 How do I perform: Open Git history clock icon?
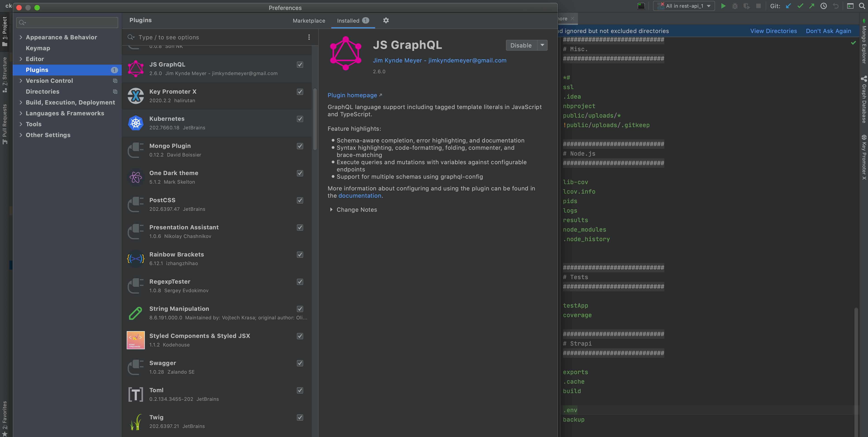(823, 6)
